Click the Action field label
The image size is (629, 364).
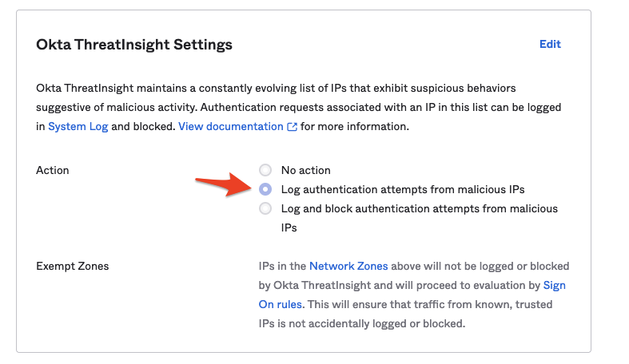pyautogui.click(x=53, y=170)
